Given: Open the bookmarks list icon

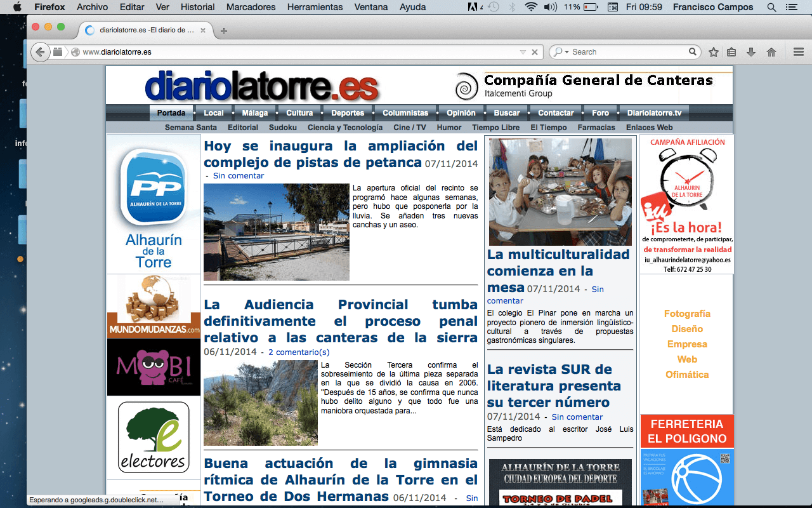Looking at the screenshot, I should (x=731, y=52).
